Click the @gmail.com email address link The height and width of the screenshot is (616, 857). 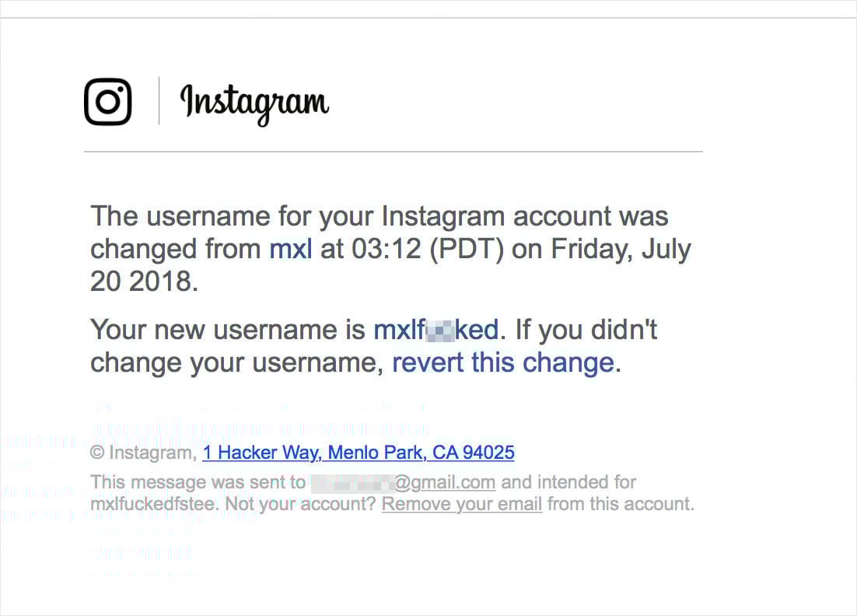pos(445,482)
